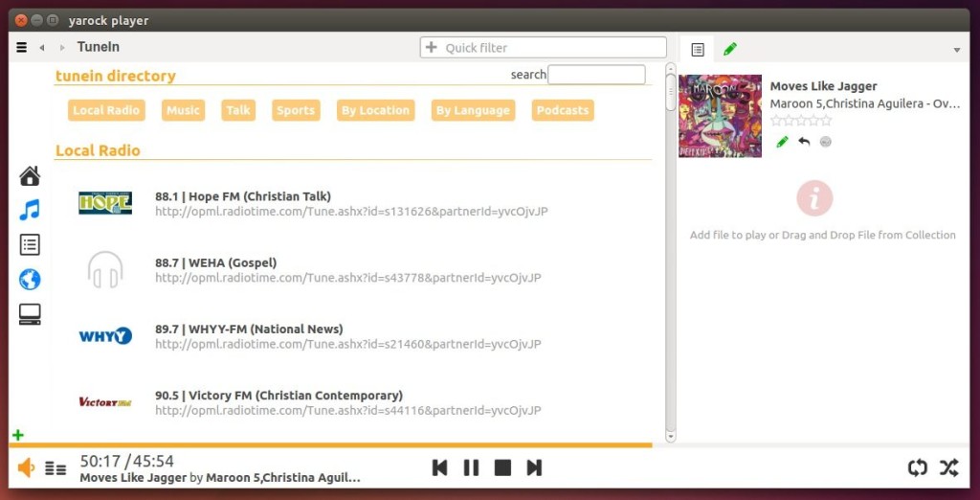Click the Moves Like Jagger title in playqueue
Viewport: 980px width, 500px height.
tap(823, 86)
